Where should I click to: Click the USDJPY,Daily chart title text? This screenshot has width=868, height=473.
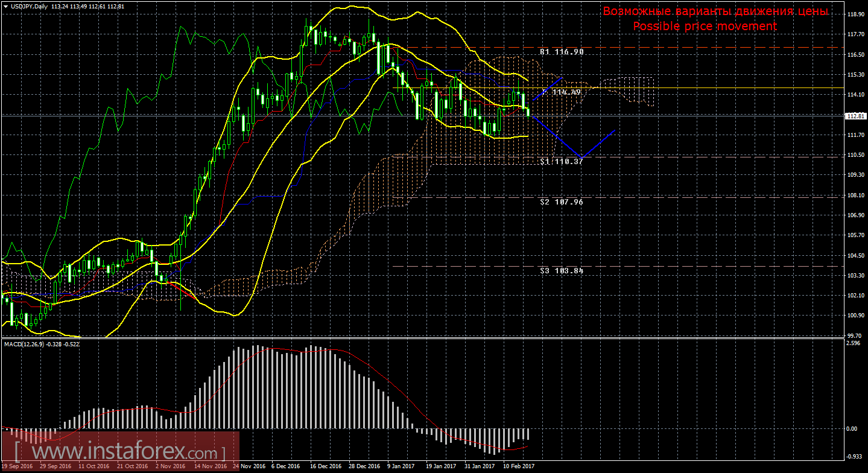point(30,7)
